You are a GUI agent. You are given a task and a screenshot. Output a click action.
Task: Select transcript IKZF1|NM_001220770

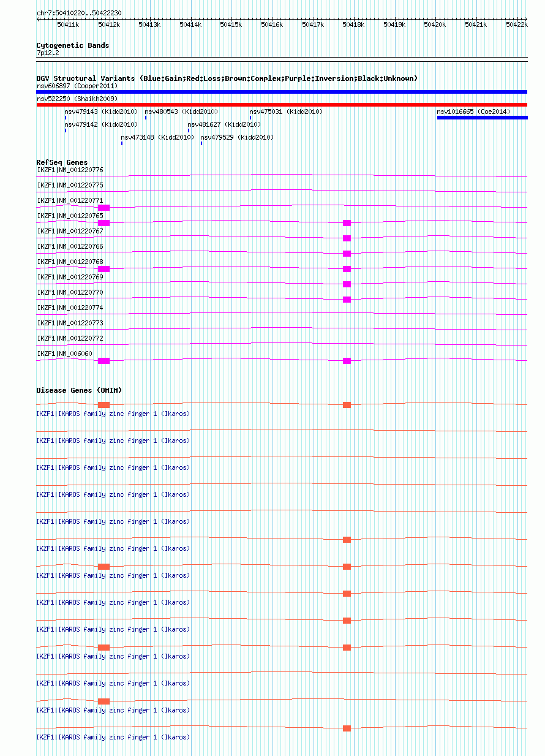click(70, 292)
